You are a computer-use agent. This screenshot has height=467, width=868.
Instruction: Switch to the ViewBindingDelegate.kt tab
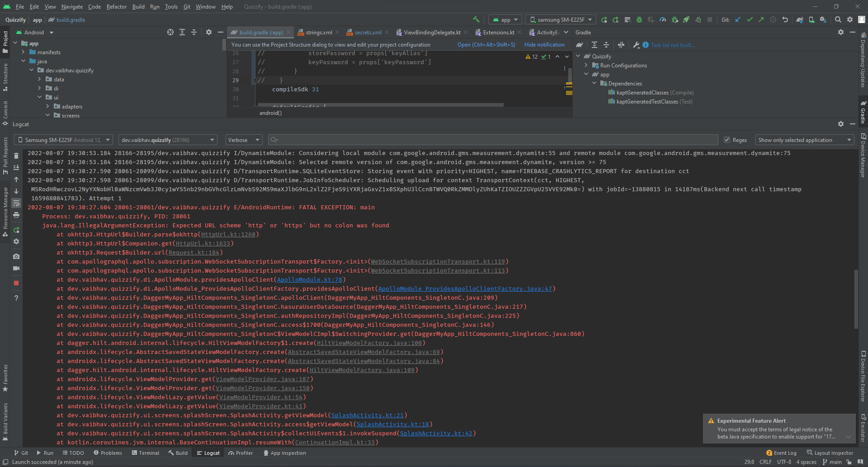pos(432,32)
